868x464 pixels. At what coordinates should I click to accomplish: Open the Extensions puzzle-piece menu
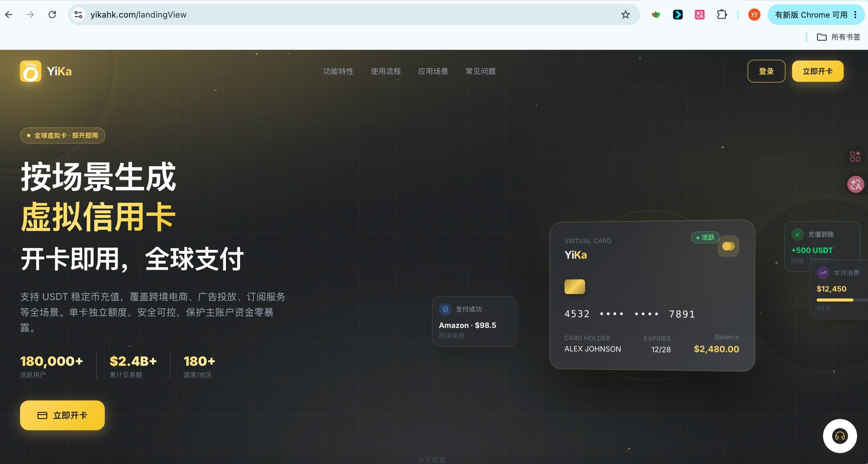(x=722, y=15)
